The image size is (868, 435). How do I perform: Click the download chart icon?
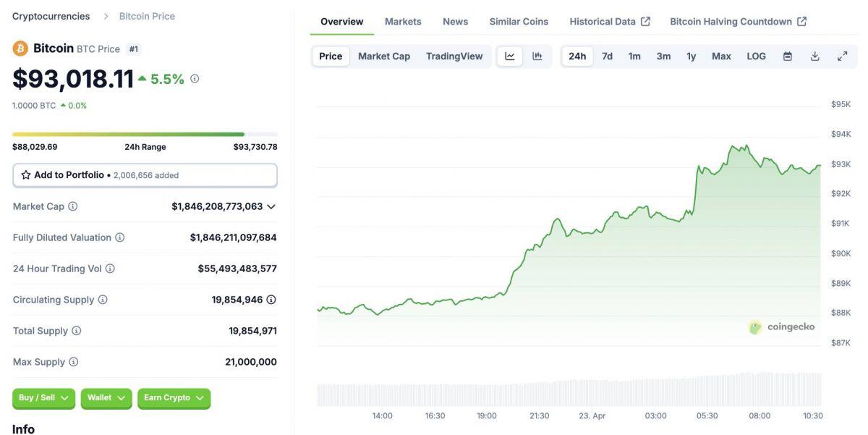pos(814,55)
